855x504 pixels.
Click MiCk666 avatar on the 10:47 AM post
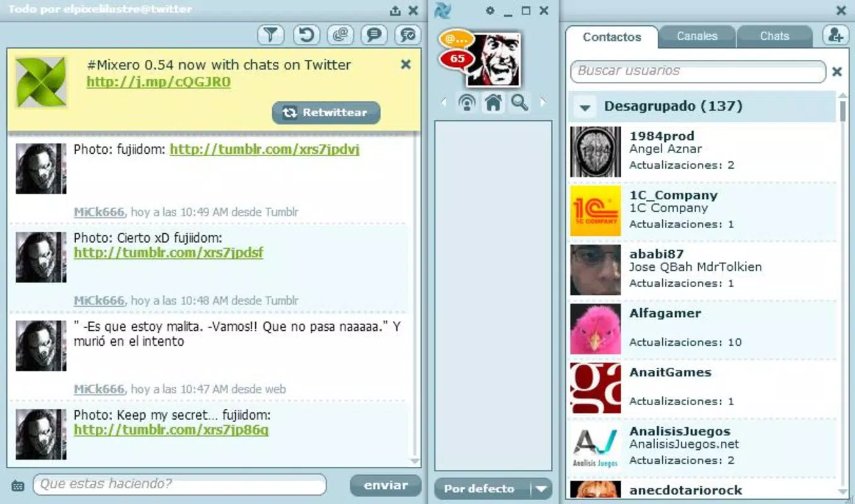tap(41, 346)
